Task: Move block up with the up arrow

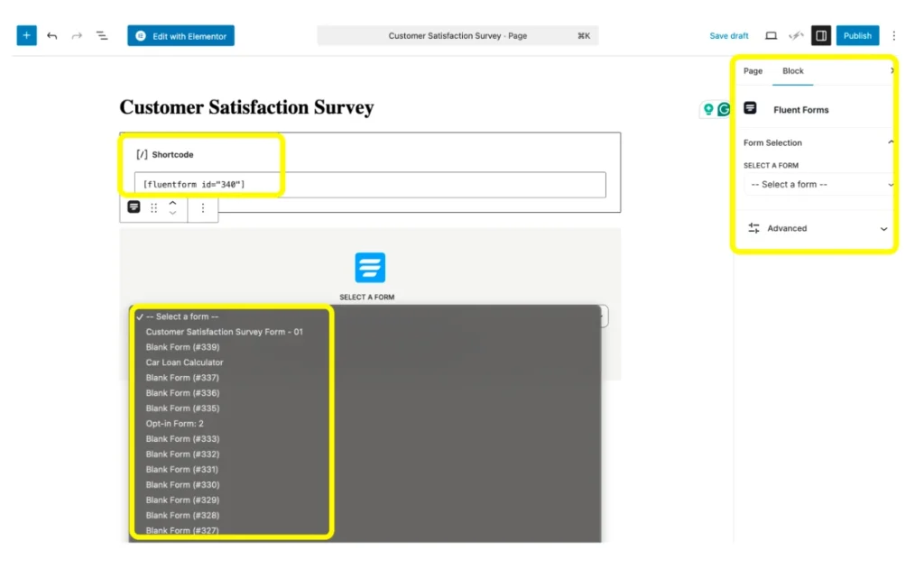Action: click(x=172, y=203)
